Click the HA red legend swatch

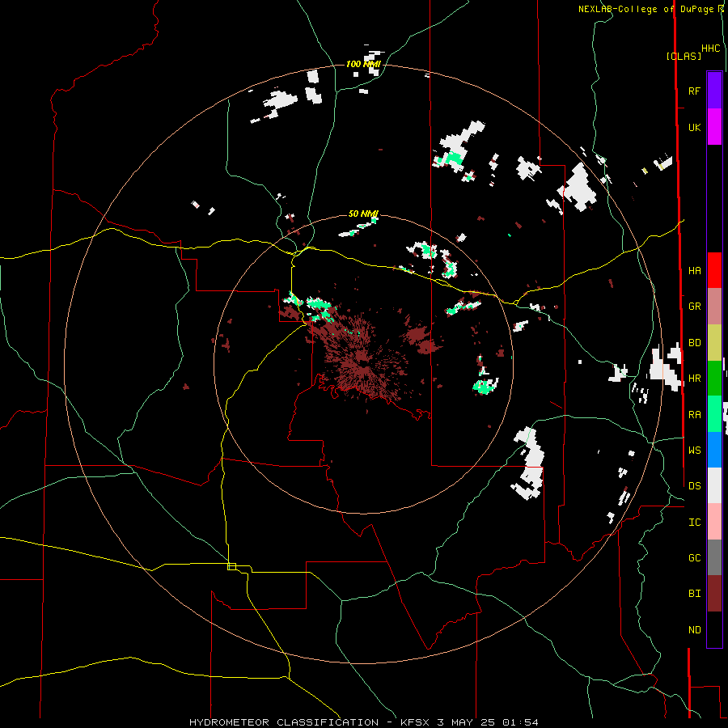pyautogui.click(x=714, y=270)
